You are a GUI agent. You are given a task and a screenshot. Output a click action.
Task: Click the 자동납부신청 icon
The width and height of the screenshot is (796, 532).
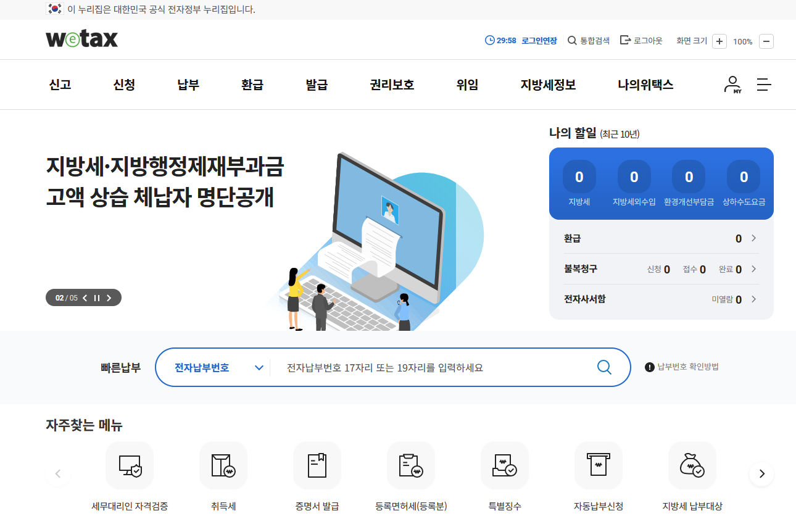coord(599,465)
